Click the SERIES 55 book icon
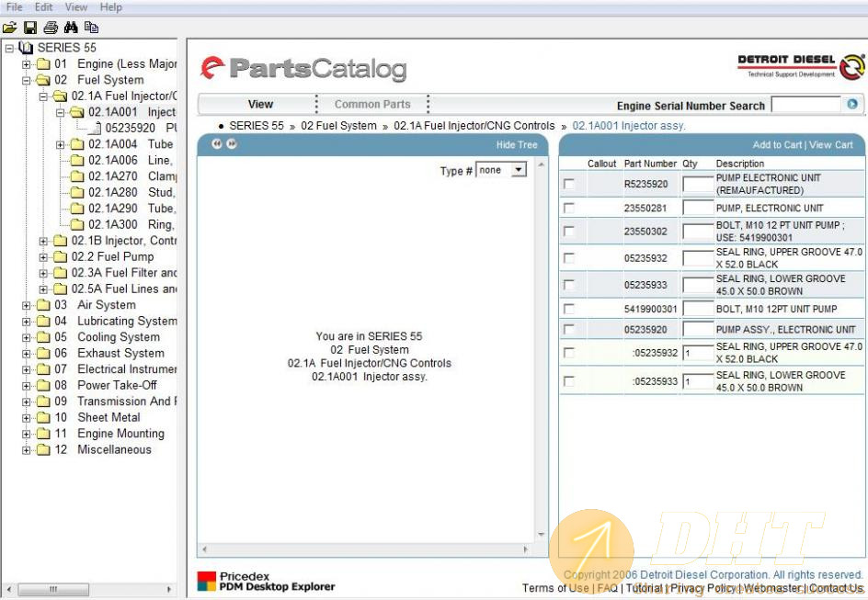The width and height of the screenshot is (868, 600). [26, 48]
